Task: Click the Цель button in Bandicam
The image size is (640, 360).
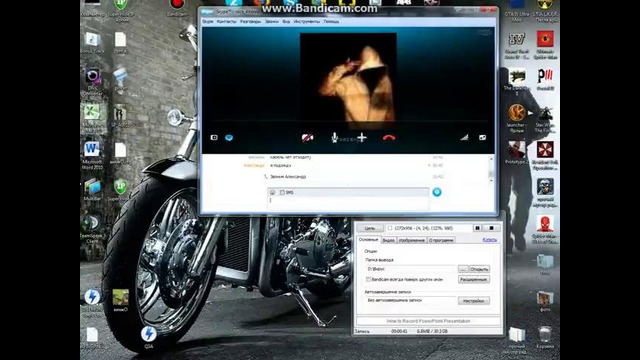Action: 370,228
